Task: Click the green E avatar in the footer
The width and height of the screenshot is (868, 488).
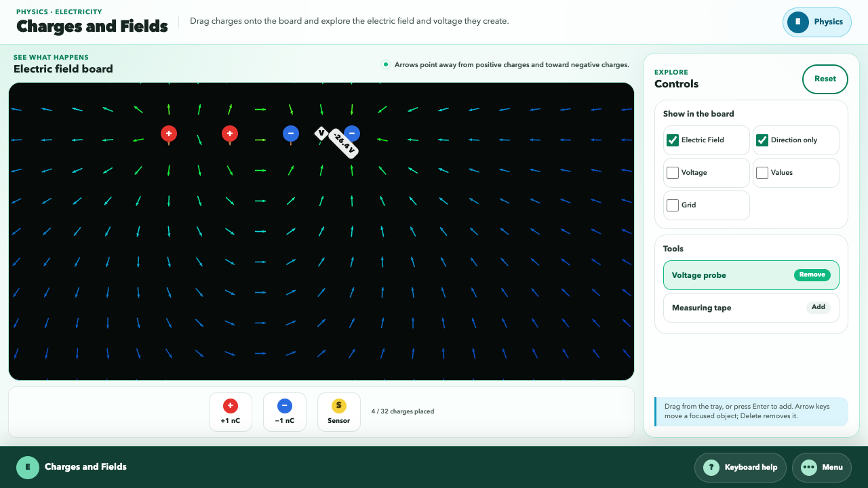Action: click(28, 467)
